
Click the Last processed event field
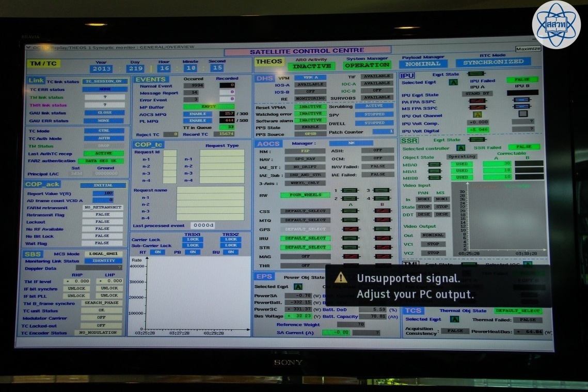coord(202,226)
